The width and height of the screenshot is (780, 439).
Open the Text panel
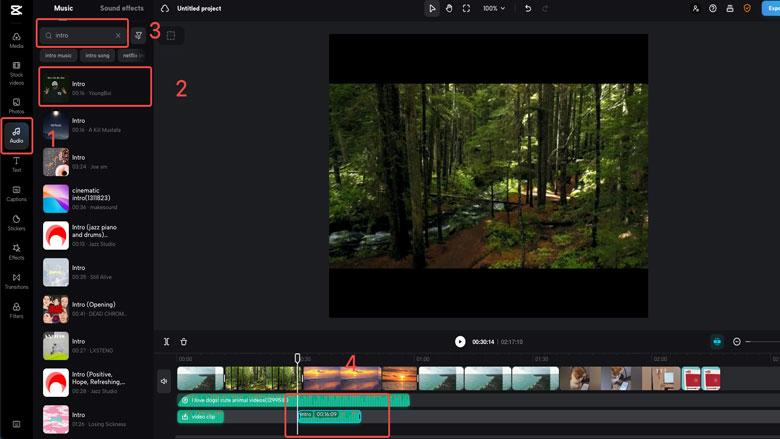pos(16,164)
